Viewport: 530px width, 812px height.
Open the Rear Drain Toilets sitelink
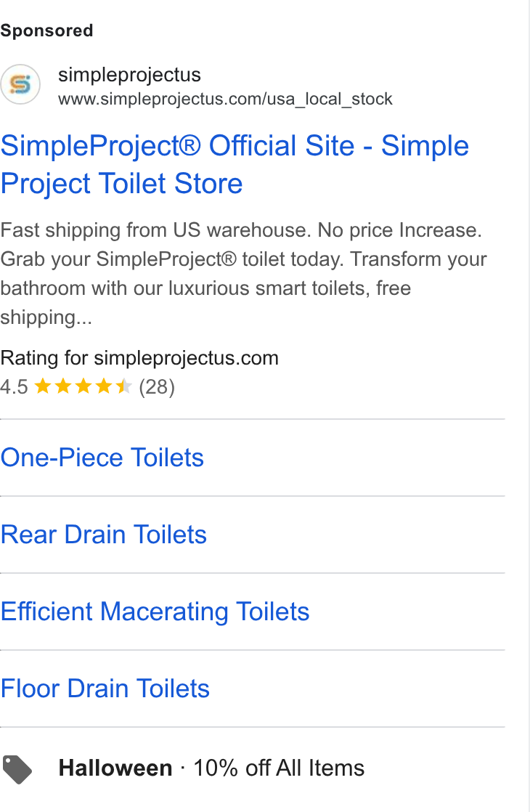tap(104, 535)
